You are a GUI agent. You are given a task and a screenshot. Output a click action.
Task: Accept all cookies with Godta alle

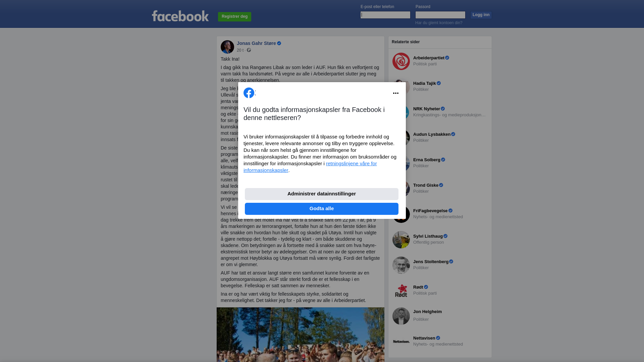click(322, 209)
